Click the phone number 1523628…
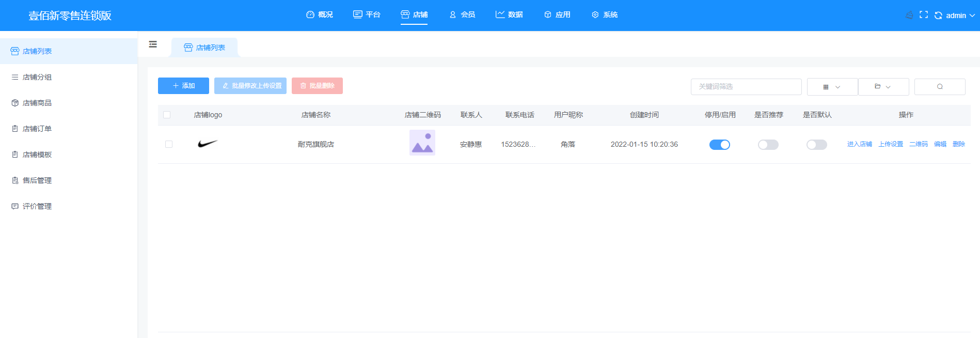The image size is (980, 338). click(518, 145)
